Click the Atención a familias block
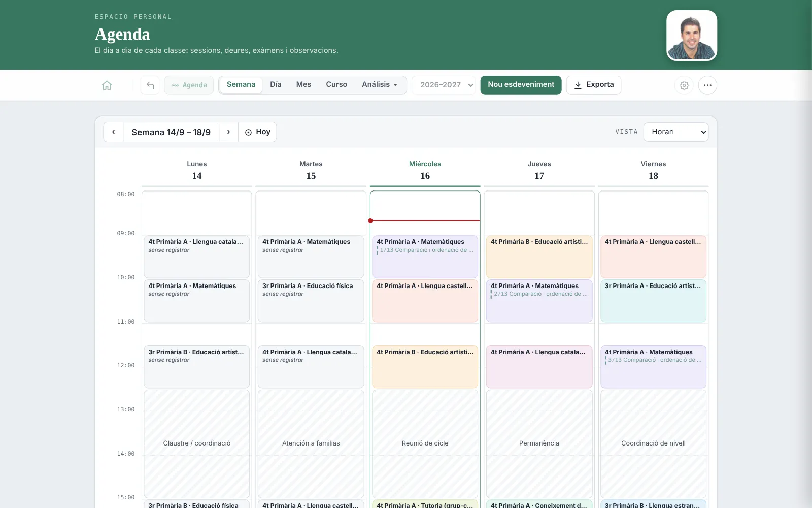 click(311, 443)
